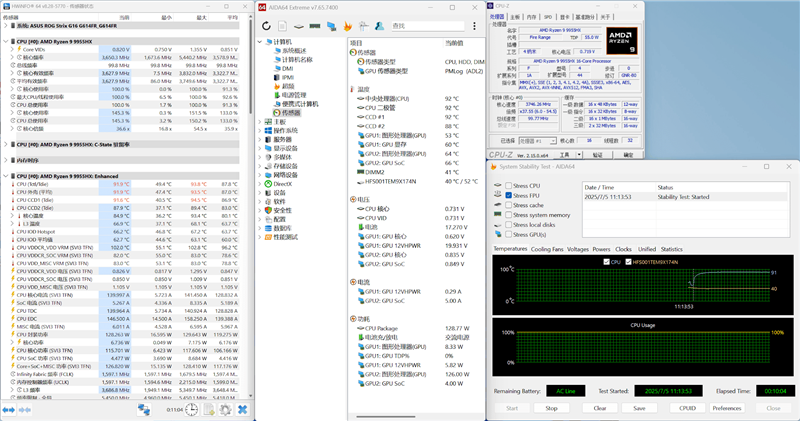
Task: Click the HWiNFO log file save icon
Action: (209, 409)
